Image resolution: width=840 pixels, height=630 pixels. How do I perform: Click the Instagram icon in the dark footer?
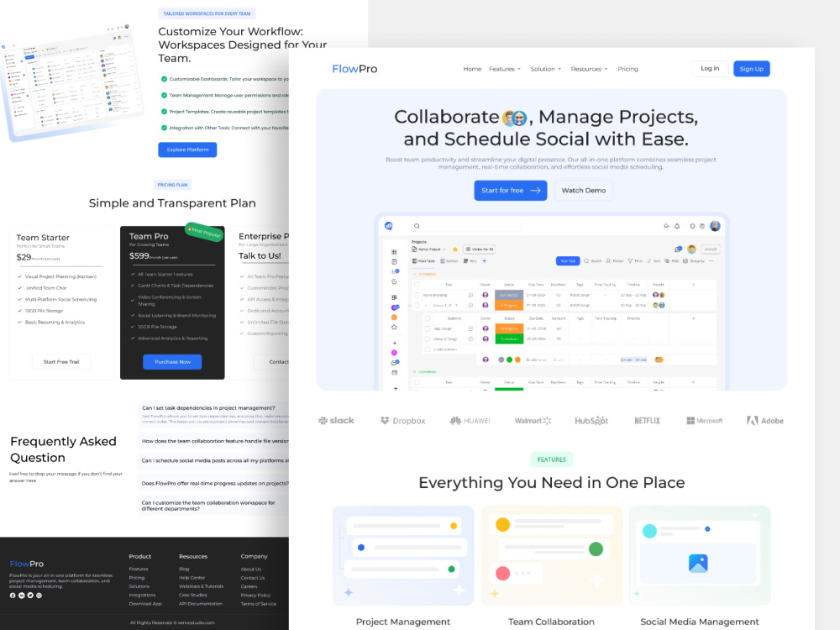39,596
